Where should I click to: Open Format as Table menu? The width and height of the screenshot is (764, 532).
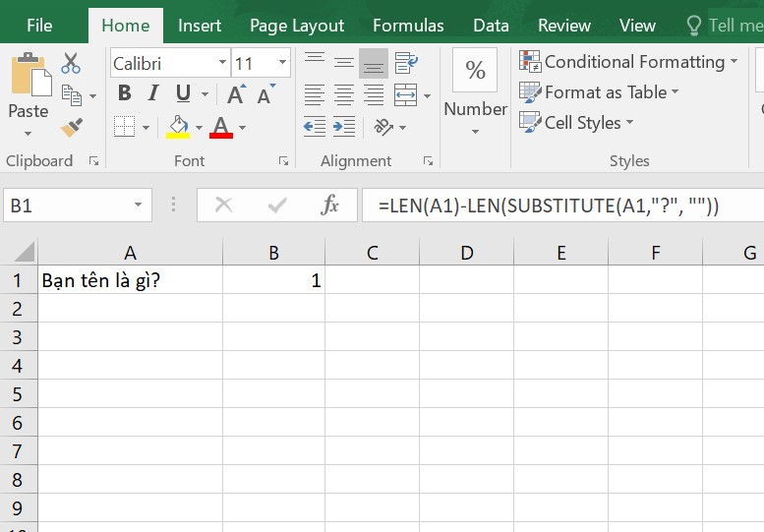(x=599, y=92)
